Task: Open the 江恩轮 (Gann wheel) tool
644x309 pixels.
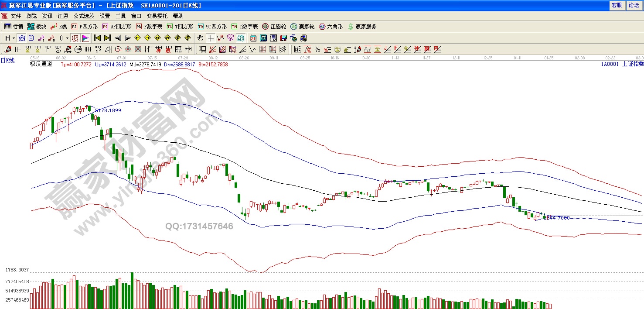Action: (274, 27)
